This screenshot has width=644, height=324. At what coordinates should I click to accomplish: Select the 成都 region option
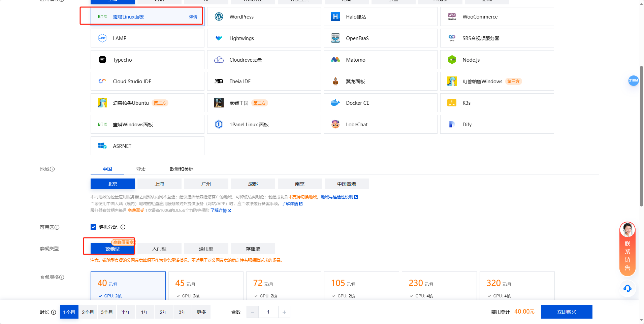[253, 184]
